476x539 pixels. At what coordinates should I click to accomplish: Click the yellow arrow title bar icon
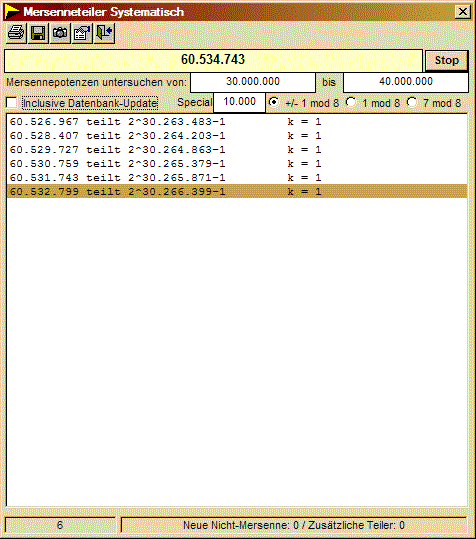point(12,12)
